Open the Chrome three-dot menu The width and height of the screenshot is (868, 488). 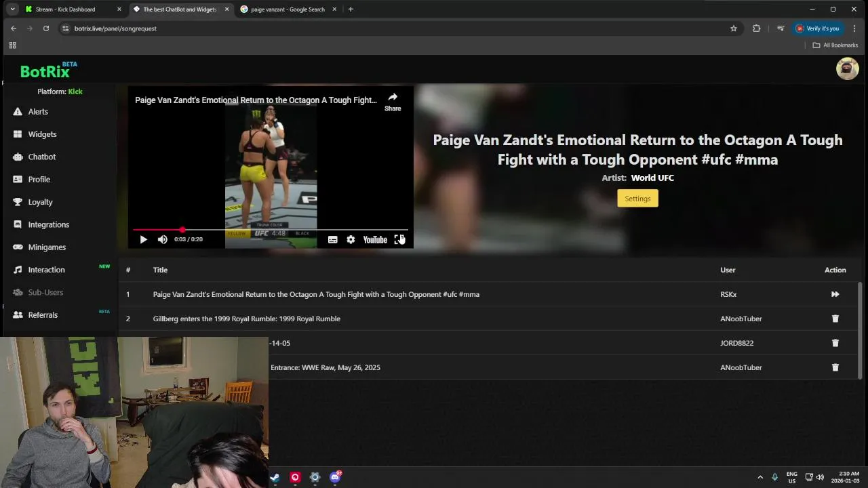click(x=854, y=28)
